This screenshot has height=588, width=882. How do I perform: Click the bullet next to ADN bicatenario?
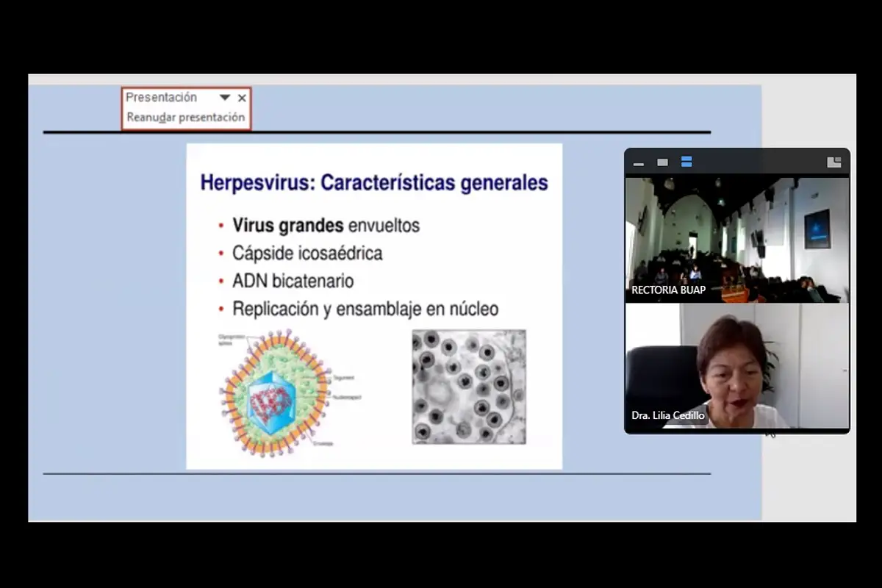221,281
